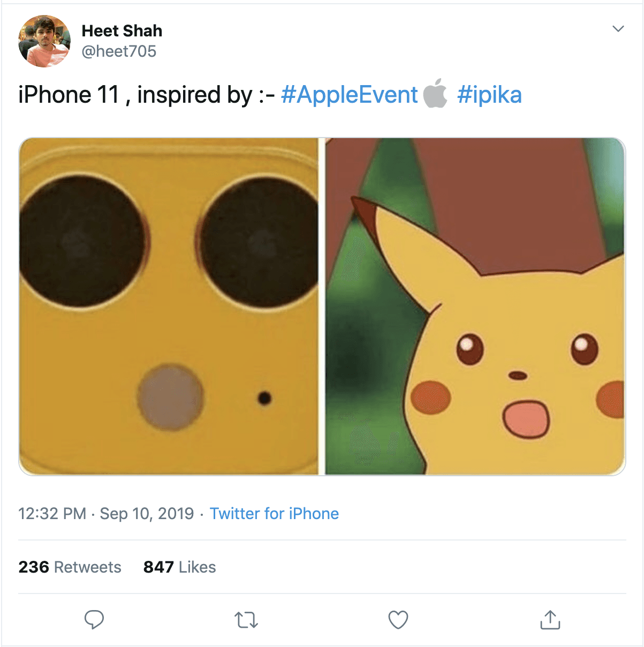Open the #ipika hashtag
Screen dimensions: 644x647
pyautogui.click(x=489, y=95)
